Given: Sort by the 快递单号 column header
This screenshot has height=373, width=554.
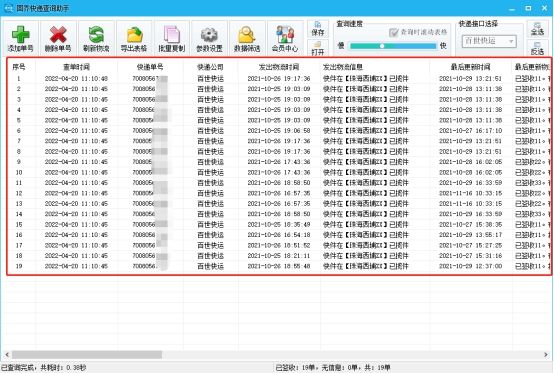Looking at the screenshot, I should (x=150, y=67).
